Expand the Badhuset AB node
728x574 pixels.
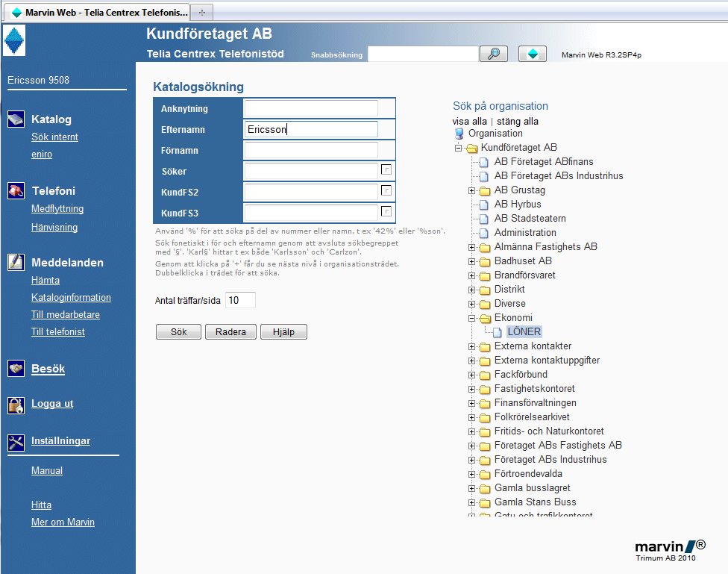(471, 262)
